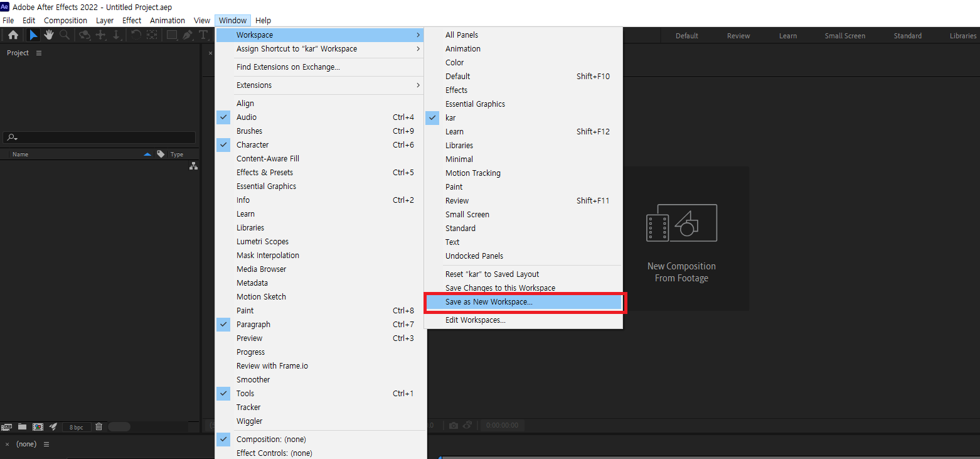Screen dimensions: 980x459
Task: Close the (none) timeline tab
Action: click(x=7, y=444)
